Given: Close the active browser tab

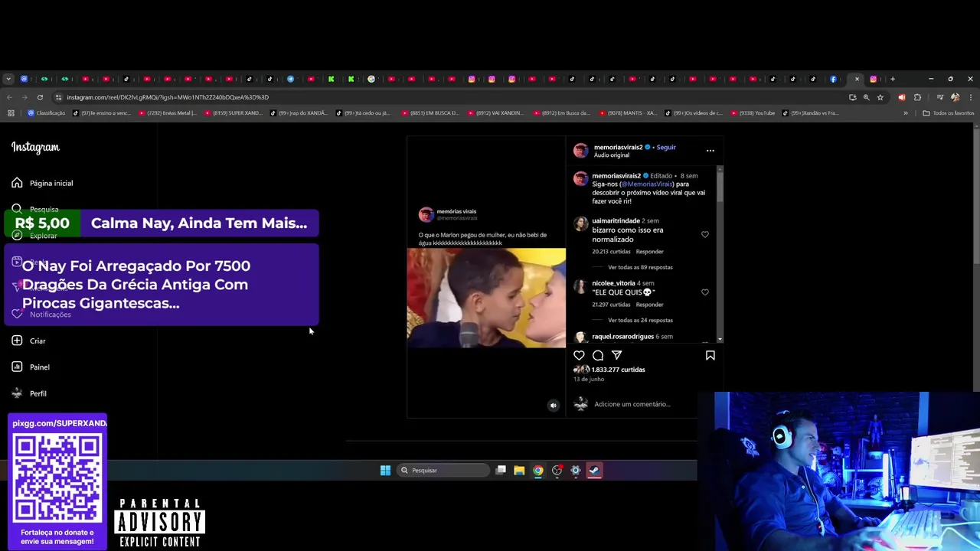Looking at the screenshot, I should point(857,79).
